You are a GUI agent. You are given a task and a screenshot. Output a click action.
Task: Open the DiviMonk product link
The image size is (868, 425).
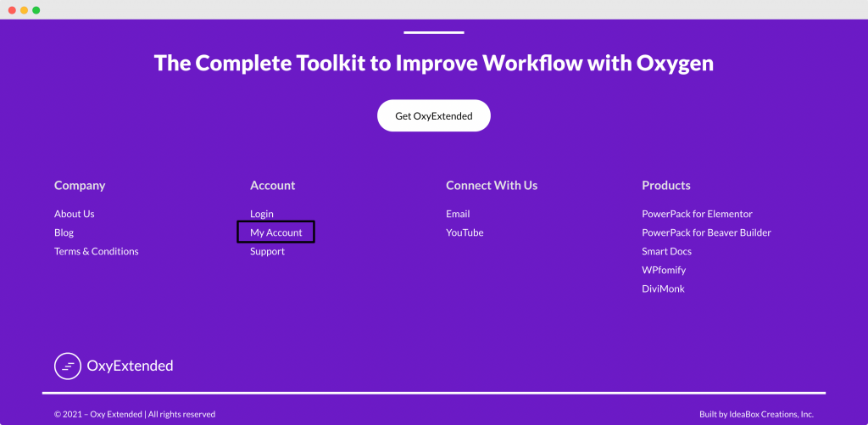click(663, 289)
